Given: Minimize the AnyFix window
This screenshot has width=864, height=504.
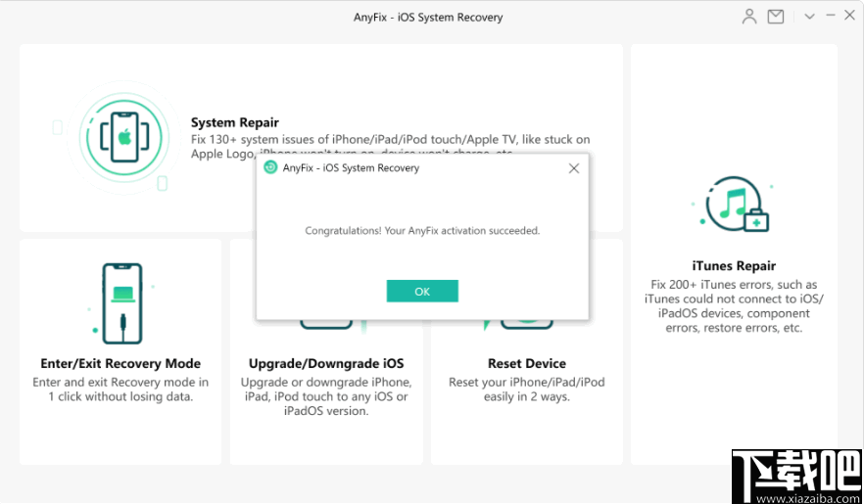Looking at the screenshot, I should tap(831, 16).
